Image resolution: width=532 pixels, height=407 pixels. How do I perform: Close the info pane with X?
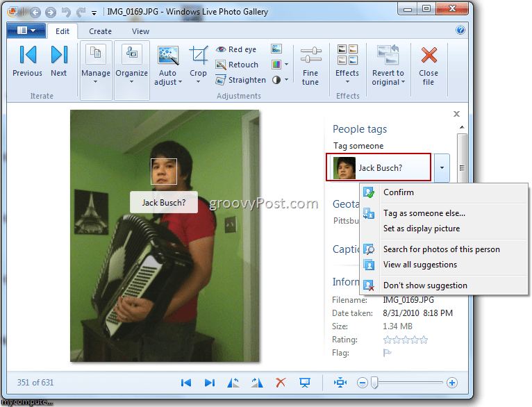[x=457, y=114]
